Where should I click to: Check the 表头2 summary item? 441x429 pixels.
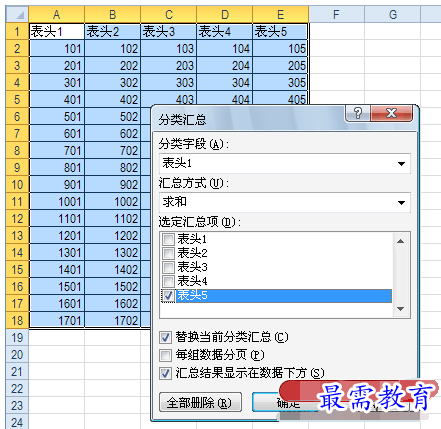[x=168, y=253]
